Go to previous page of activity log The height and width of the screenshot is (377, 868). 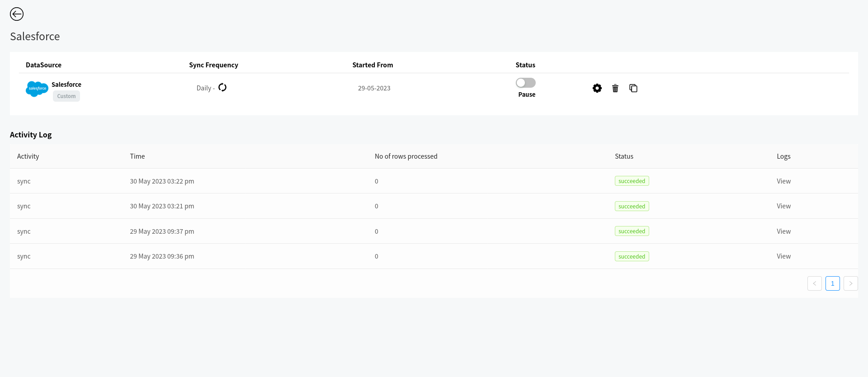tap(815, 283)
